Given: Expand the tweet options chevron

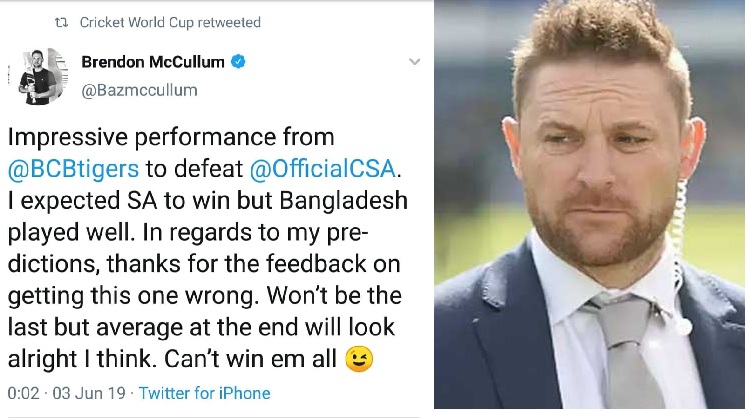Looking at the screenshot, I should click(415, 62).
